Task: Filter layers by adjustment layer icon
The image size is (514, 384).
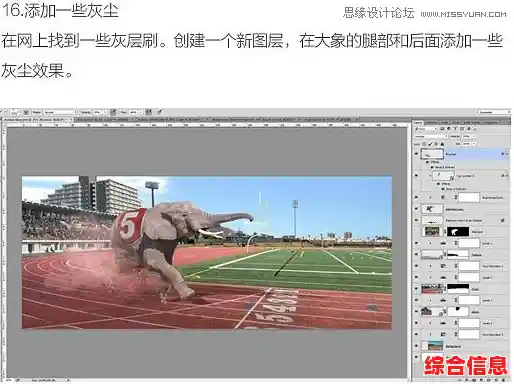Action: click(449, 129)
